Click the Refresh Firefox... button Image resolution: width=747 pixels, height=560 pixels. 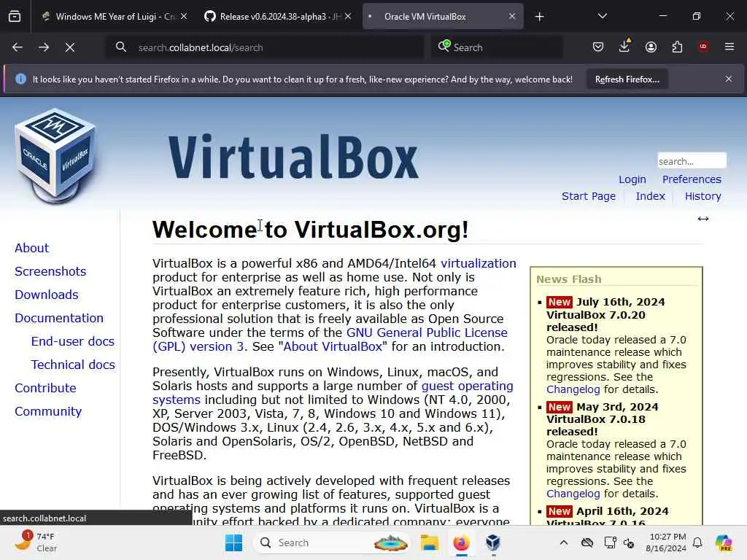627,79
